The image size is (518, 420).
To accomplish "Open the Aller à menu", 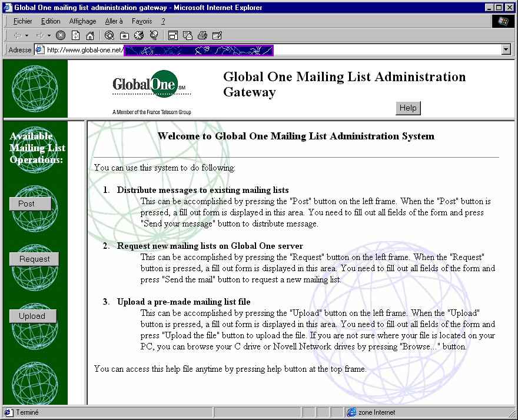I will pos(114,21).
